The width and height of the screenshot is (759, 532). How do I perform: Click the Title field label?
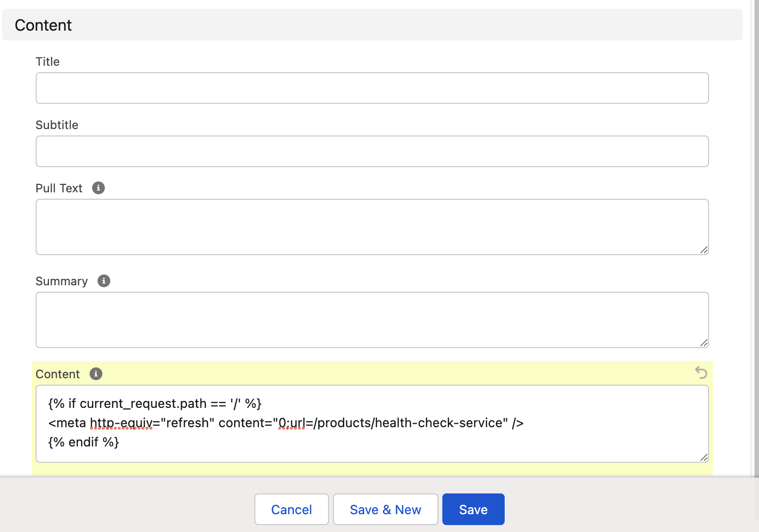point(47,62)
